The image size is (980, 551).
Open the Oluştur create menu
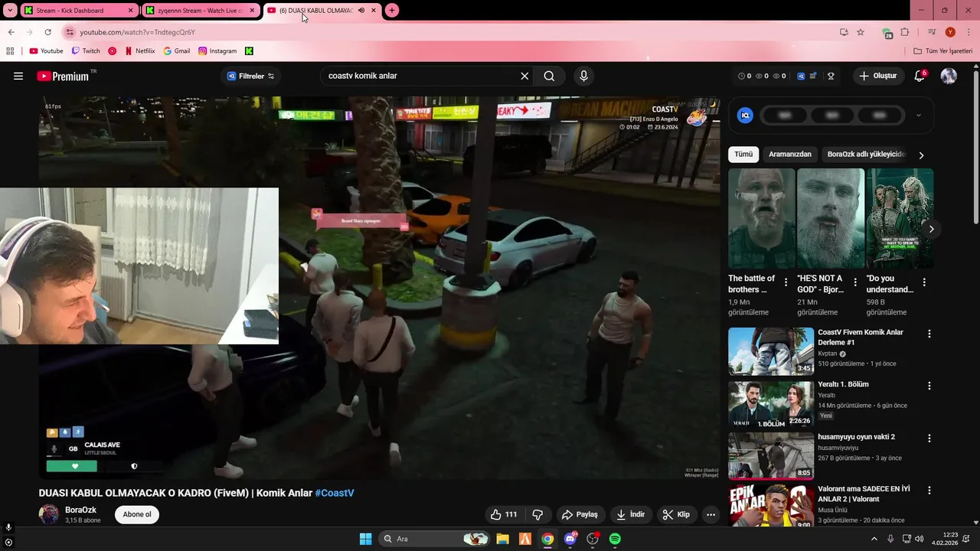point(877,76)
